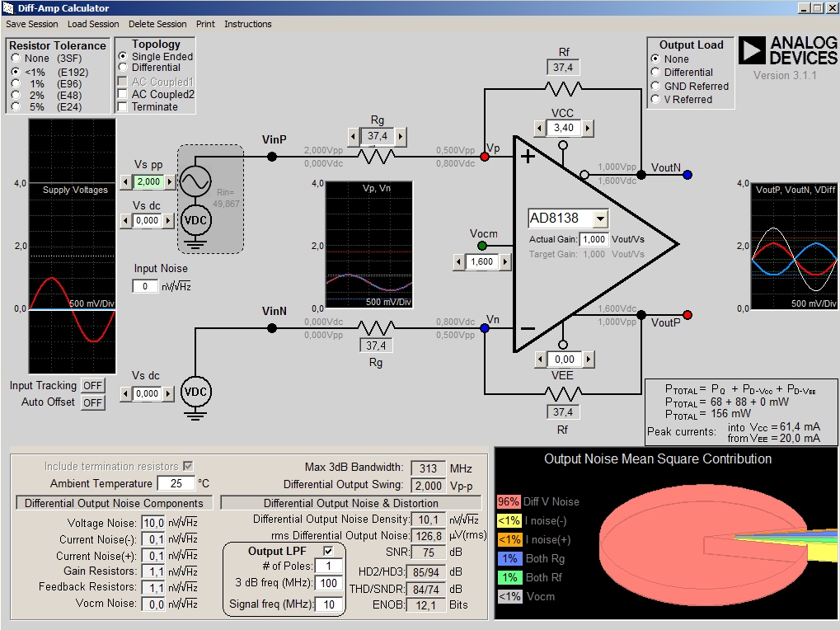The image size is (840, 630).
Task: Click the Input Noise field
Action: click(x=144, y=286)
